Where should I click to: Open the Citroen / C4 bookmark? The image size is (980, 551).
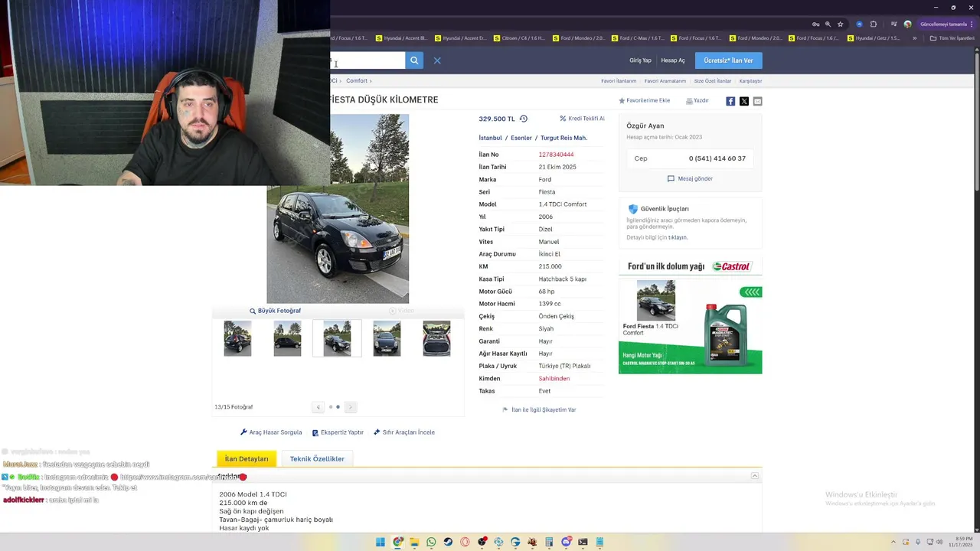point(519,38)
